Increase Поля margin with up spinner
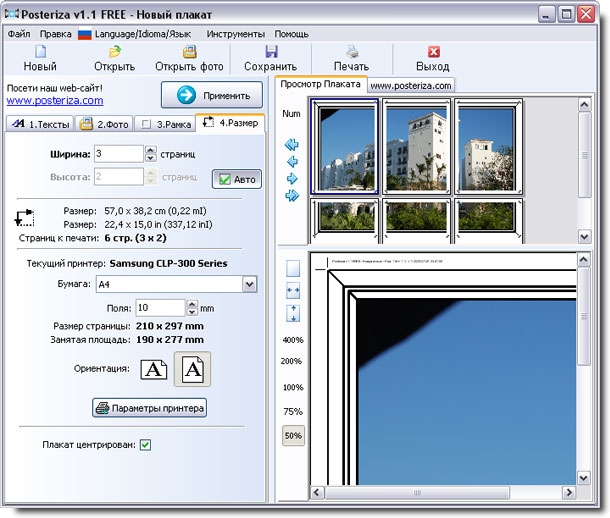This screenshot has height=518, width=610. coord(192,304)
